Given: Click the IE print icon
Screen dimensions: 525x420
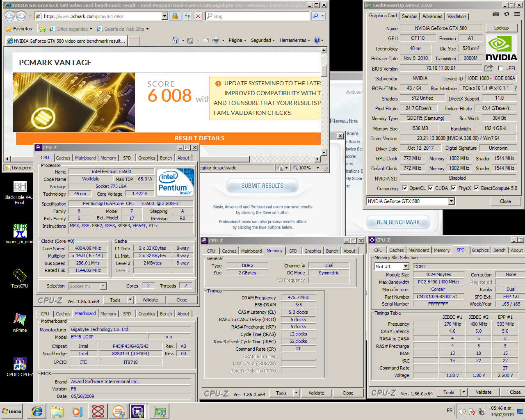Looking at the screenshot, I should pyautogui.click(x=215, y=40).
